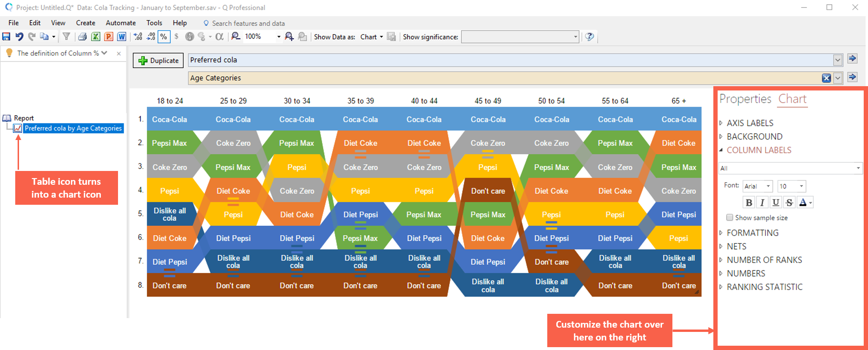Expand the RANKING STATISTIC section
Screen dimensions: 868x350
[x=764, y=287]
